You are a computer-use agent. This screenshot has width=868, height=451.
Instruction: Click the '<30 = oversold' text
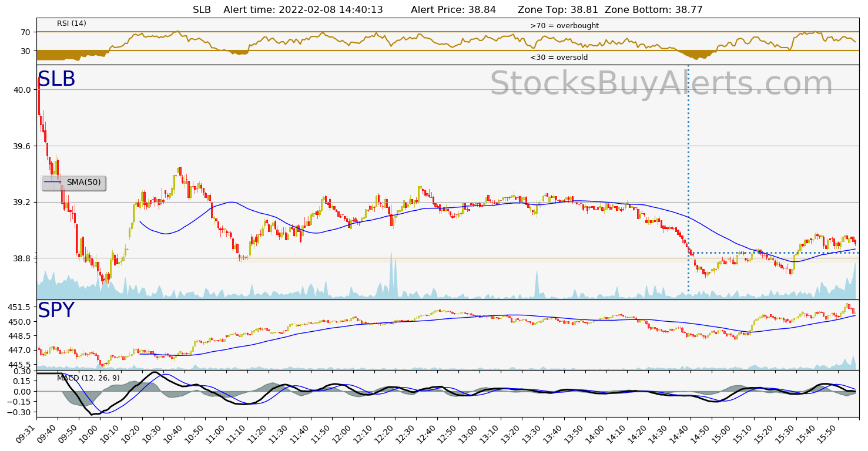click(x=559, y=58)
